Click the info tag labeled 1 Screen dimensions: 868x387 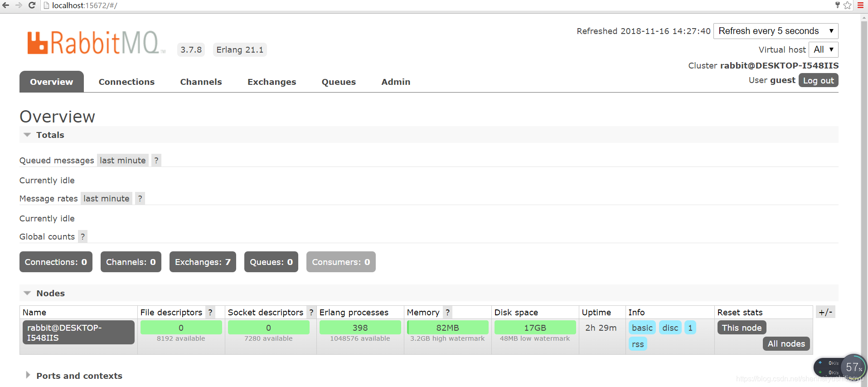[690, 328]
